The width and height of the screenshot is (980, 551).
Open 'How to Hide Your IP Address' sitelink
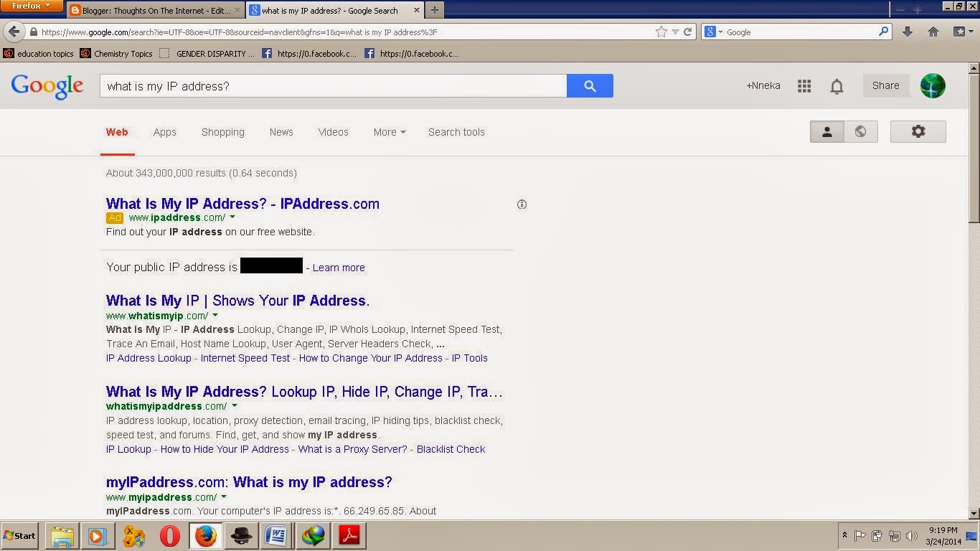click(x=225, y=449)
